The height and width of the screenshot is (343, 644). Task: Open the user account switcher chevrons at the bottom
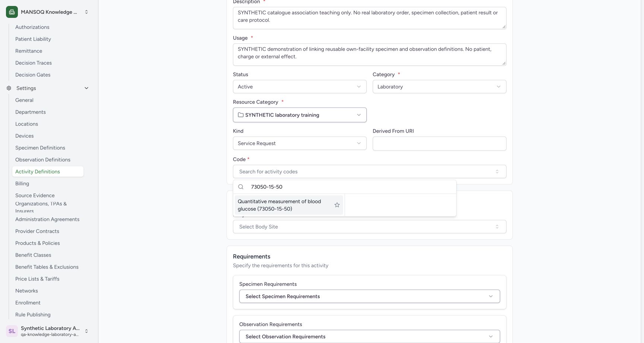coord(86,331)
